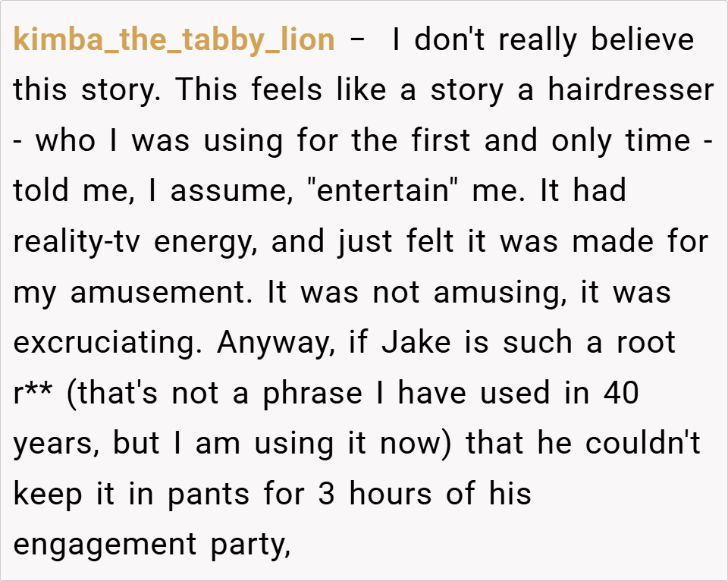This screenshot has height=581, width=728.
Task: Click the word "hairdresser" in the comment
Action: [x=631, y=90]
